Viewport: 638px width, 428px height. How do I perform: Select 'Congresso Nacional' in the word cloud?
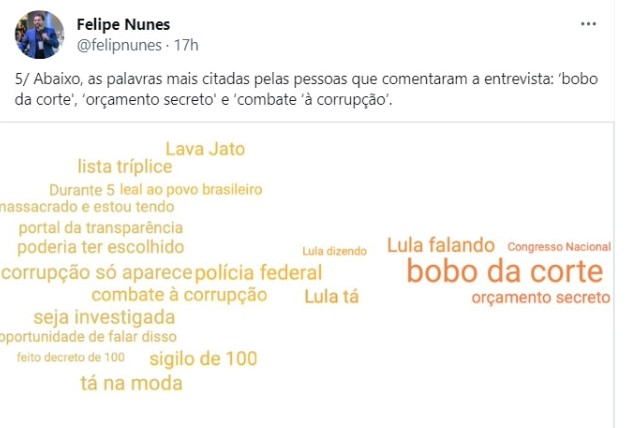pos(559,247)
